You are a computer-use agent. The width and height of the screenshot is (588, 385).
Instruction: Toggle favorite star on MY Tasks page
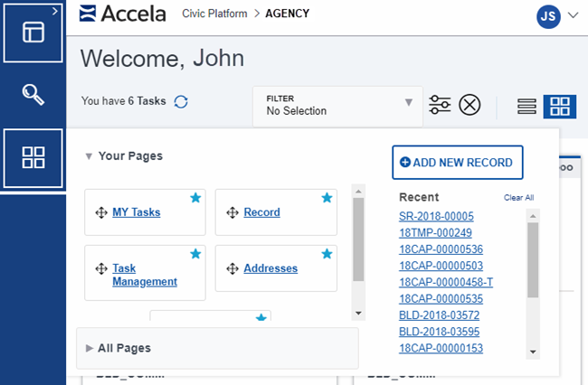coord(194,198)
